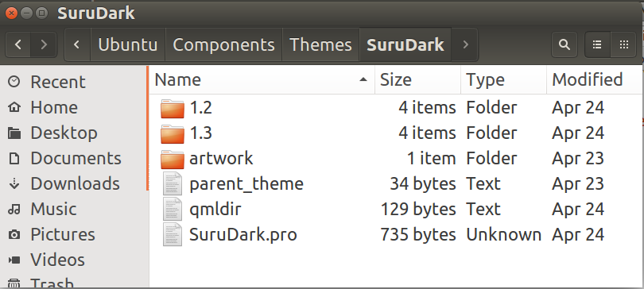
Task: Click the 34 bytes size cell
Action: 423,184
